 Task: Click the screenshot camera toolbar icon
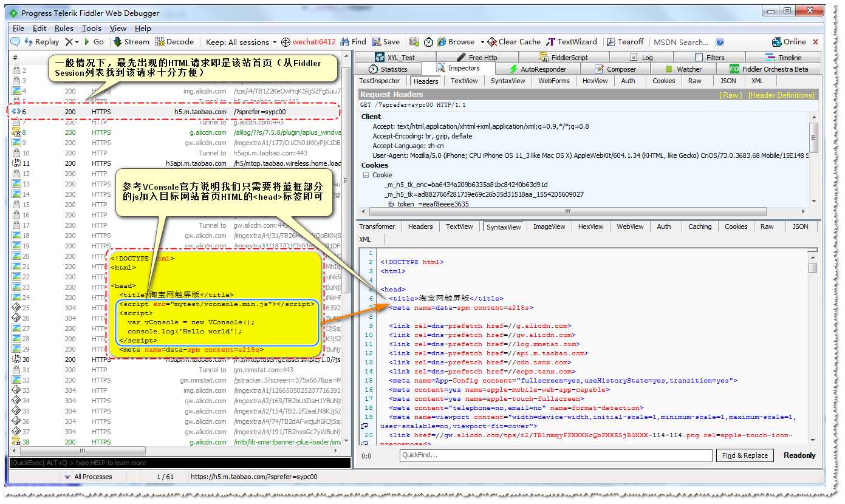point(414,42)
